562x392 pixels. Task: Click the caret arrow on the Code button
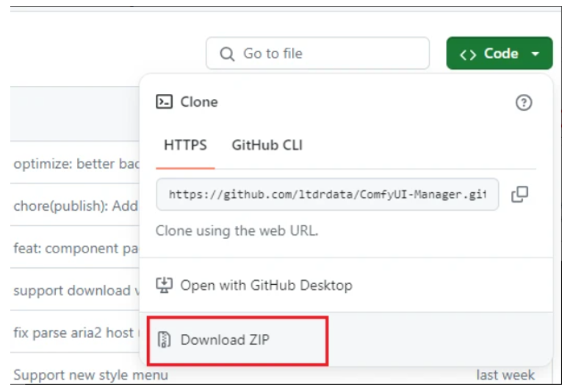coord(536,54)
